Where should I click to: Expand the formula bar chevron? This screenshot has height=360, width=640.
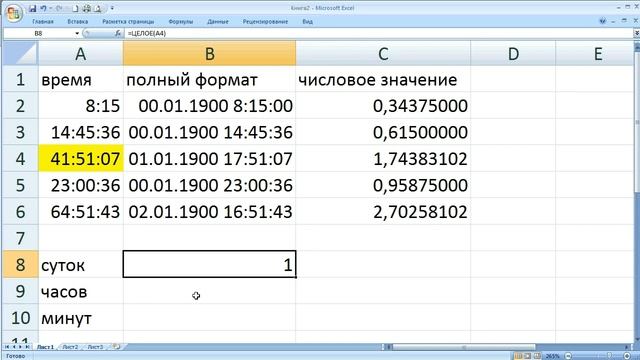coord(636,33)
